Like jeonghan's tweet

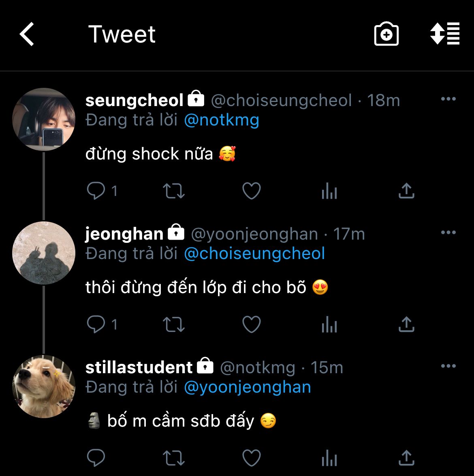(251, 325)
